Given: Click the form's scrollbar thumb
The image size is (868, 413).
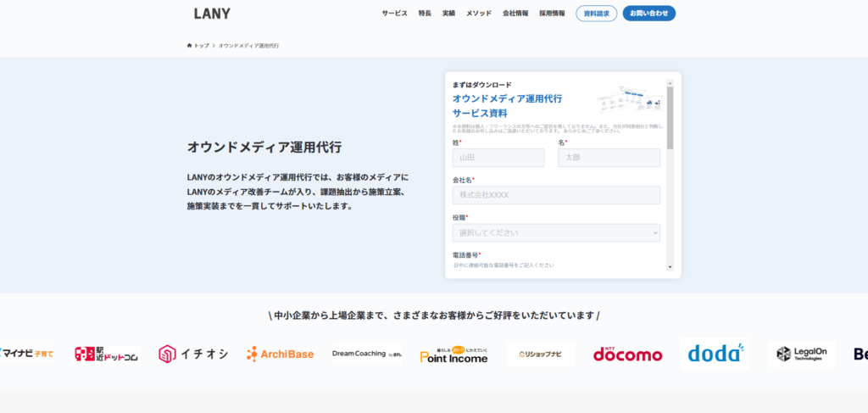Looking at the screenshot, I should (x=670, y=117).
